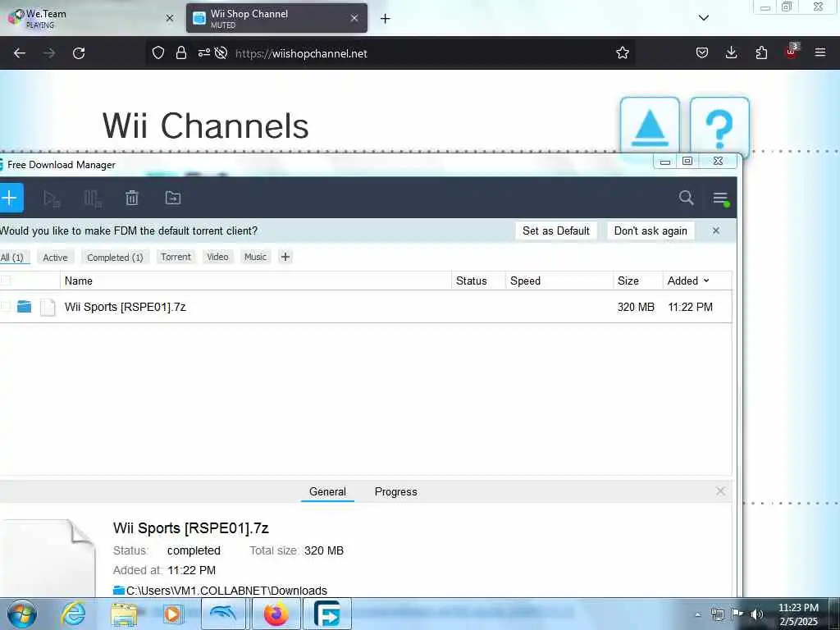Close the We.Team tab
Image resolution: width=840 pixels, height=630 pixels.
click(169, 18)
